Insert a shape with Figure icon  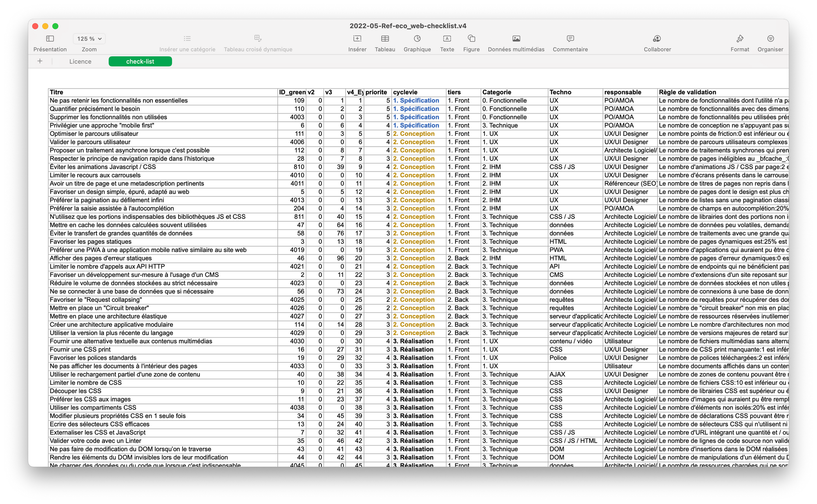coord(471,39)
